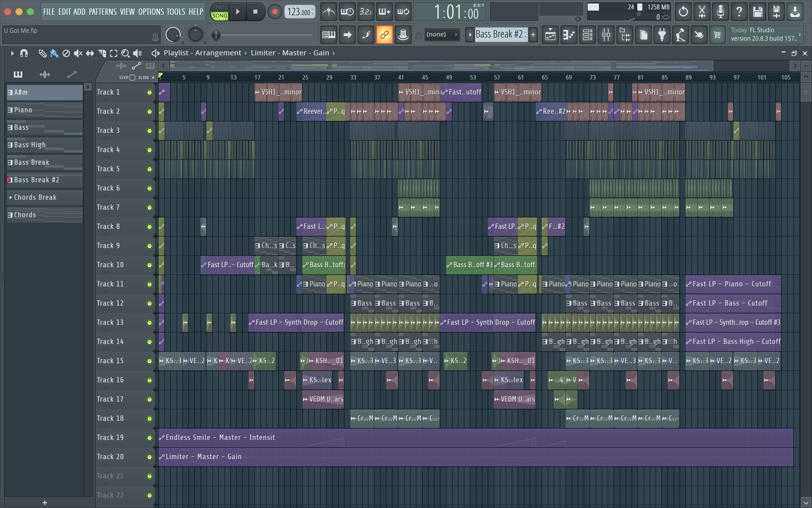The width and height of the screenshot is (812, 508).
Task: Click the Playback speaker tool
Action: 137,53
